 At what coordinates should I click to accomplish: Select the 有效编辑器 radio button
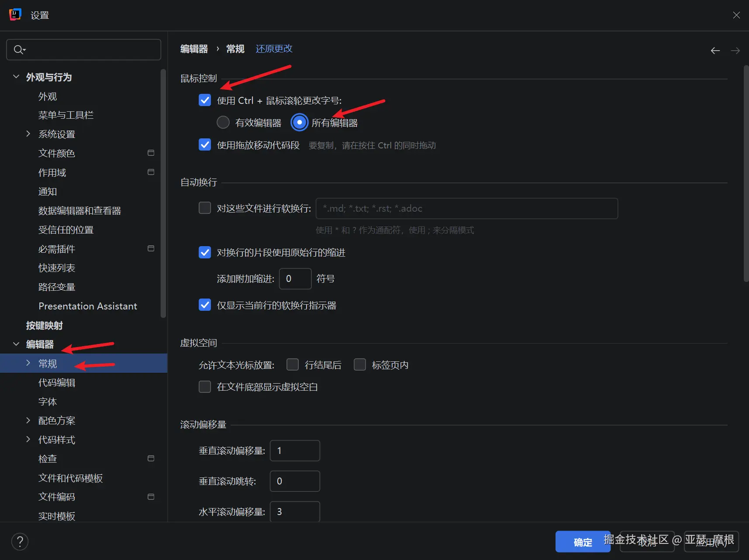(x=223, y=122)
